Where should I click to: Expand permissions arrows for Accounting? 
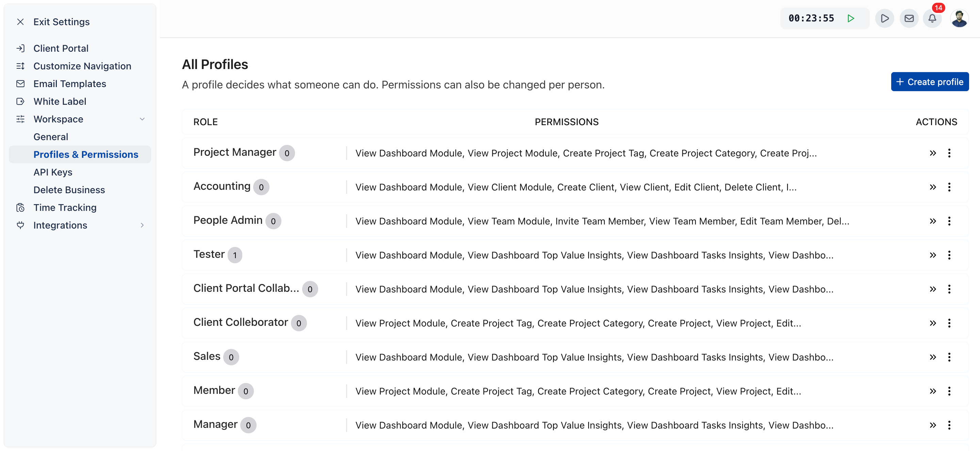coord(932,187)
